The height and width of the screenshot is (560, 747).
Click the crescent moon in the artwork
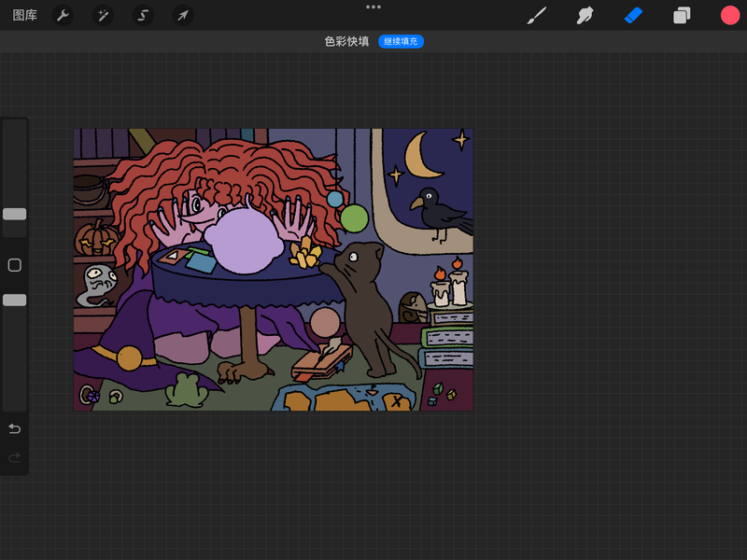pos(421,157)
